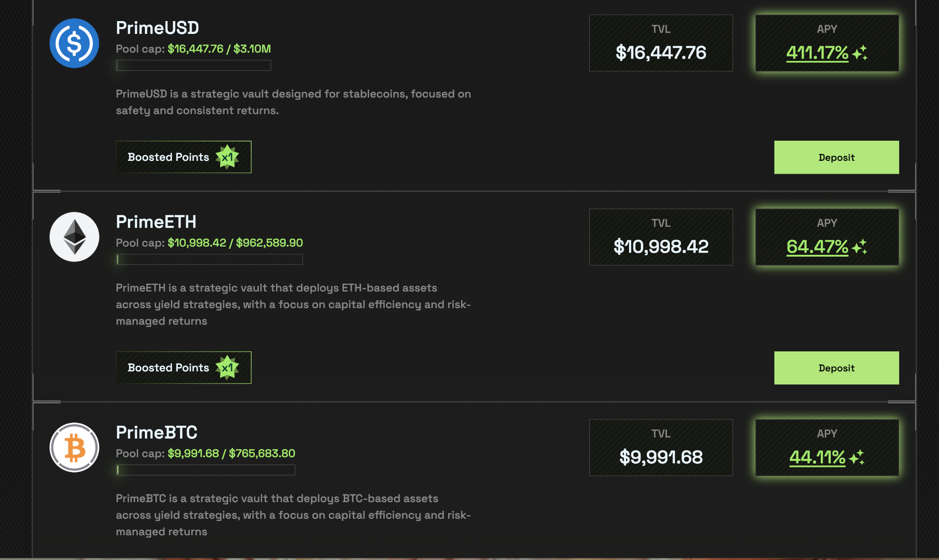Click sparkle icon beside 64.47% APY
This screenshot has height=560, width=939.
point(860,247)
